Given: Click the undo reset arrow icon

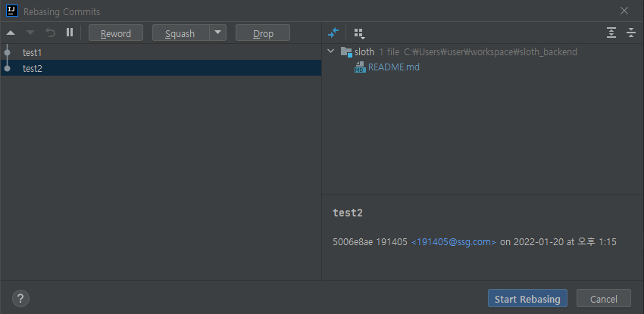Looking at the screenshot, I should [50, 33].
